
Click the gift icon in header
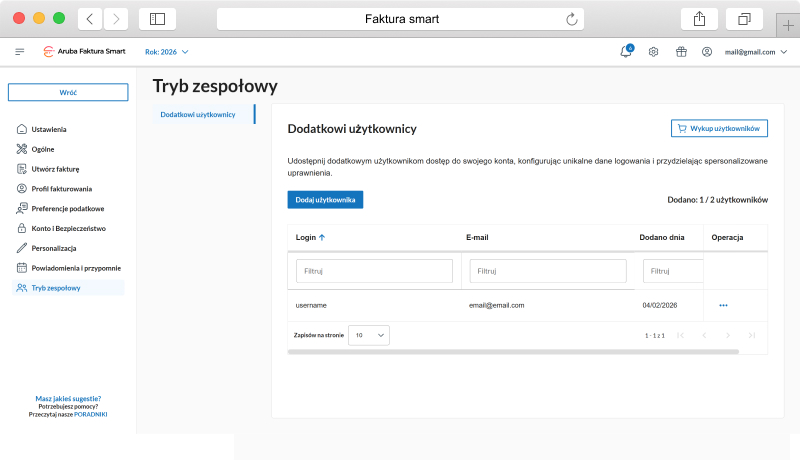tap(680, 52)
